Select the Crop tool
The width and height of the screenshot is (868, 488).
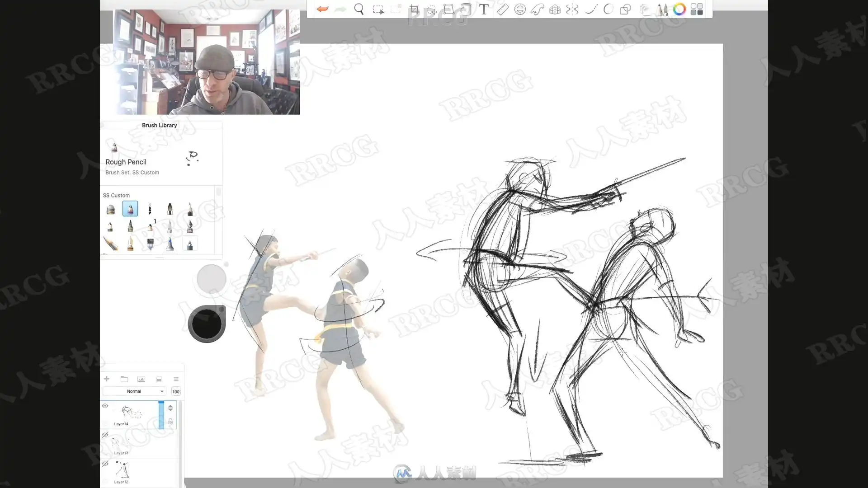[414, 9]
